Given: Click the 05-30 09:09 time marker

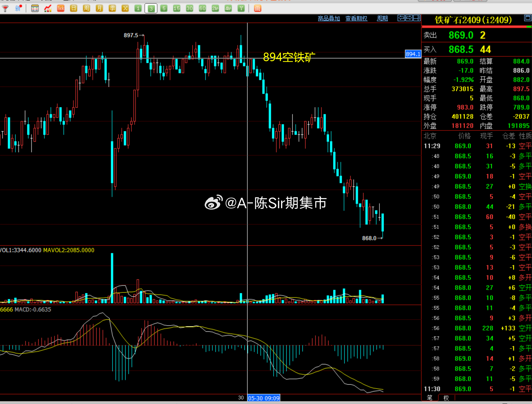Looking at the screenshot, I should pos(264,398).
